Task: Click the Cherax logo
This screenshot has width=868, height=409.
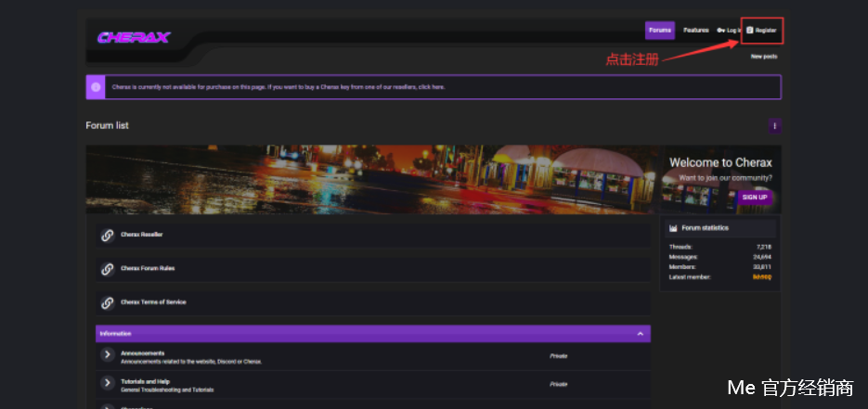Action: click(x=134, y=38)
